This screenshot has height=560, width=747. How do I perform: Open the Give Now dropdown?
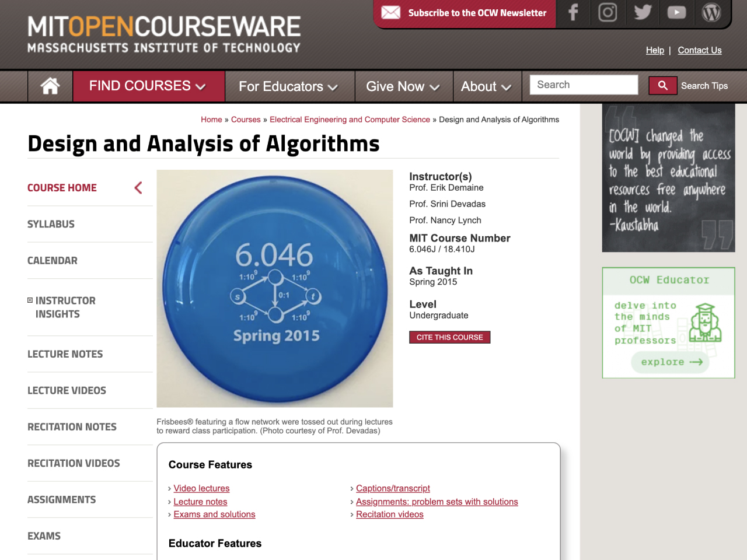click(x=403, y=86)
